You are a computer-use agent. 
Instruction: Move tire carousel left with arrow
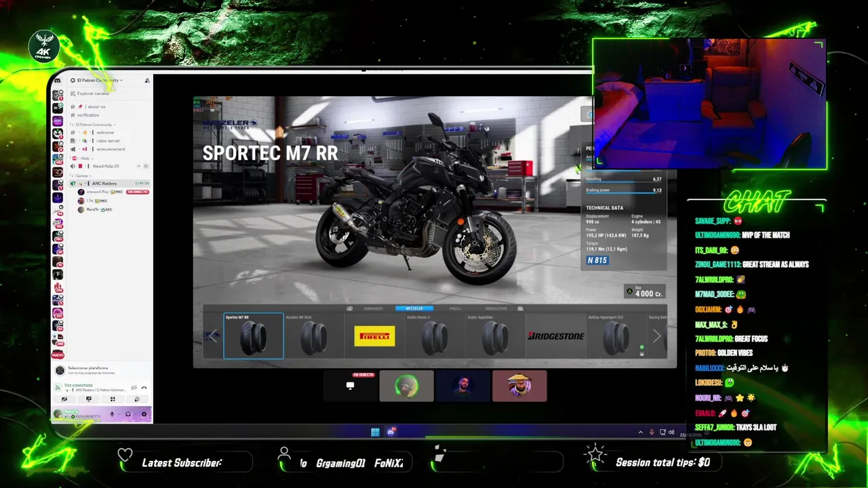tap(213, 336)
